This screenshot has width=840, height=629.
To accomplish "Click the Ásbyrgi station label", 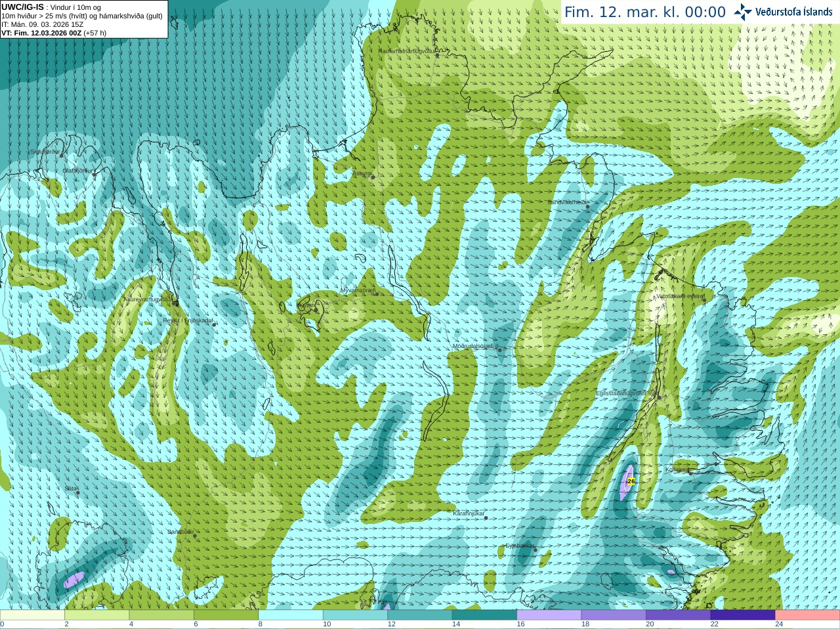I will click(362, 173).
